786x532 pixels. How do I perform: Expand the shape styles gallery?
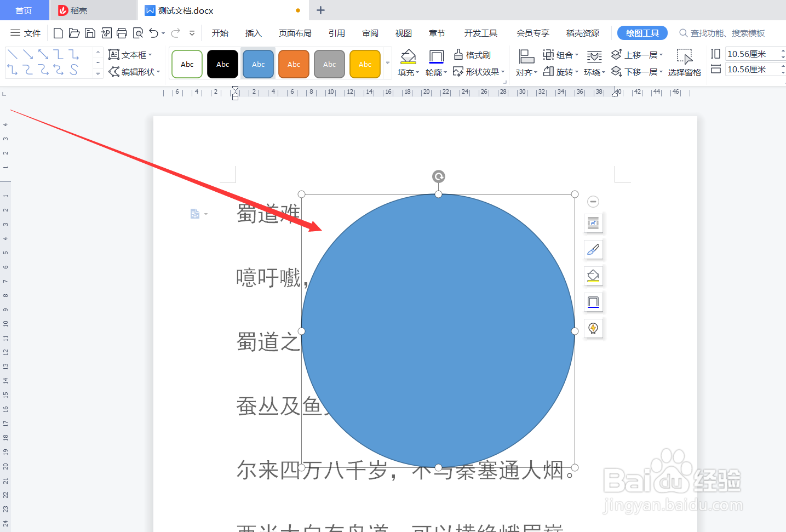point(388,64)
